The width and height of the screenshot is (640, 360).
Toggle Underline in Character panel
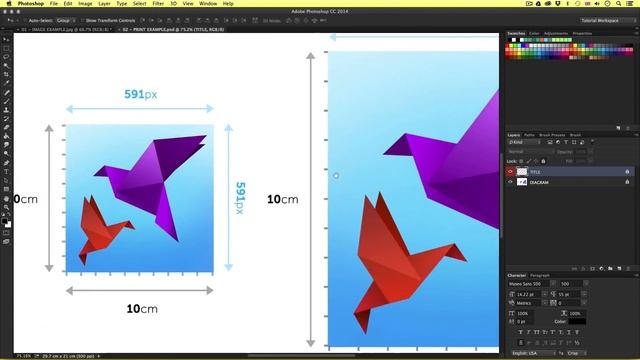click(569, 332)
